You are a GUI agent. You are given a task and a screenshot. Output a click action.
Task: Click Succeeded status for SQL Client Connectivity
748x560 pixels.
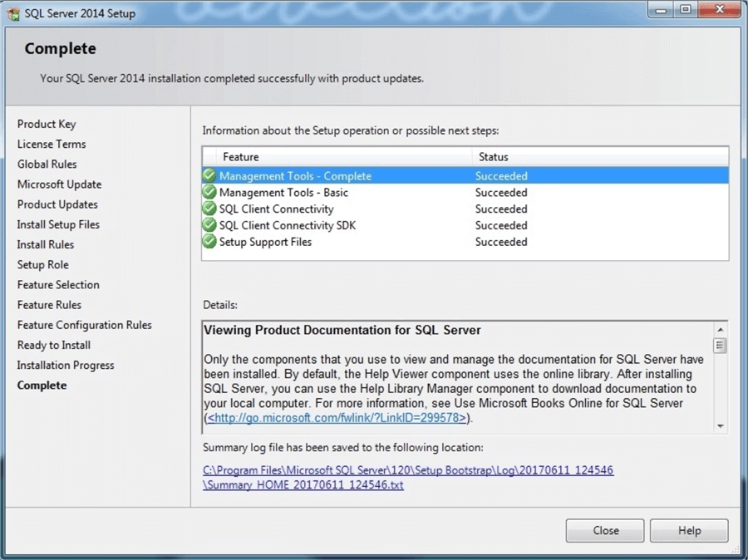[x=501, y=209]
